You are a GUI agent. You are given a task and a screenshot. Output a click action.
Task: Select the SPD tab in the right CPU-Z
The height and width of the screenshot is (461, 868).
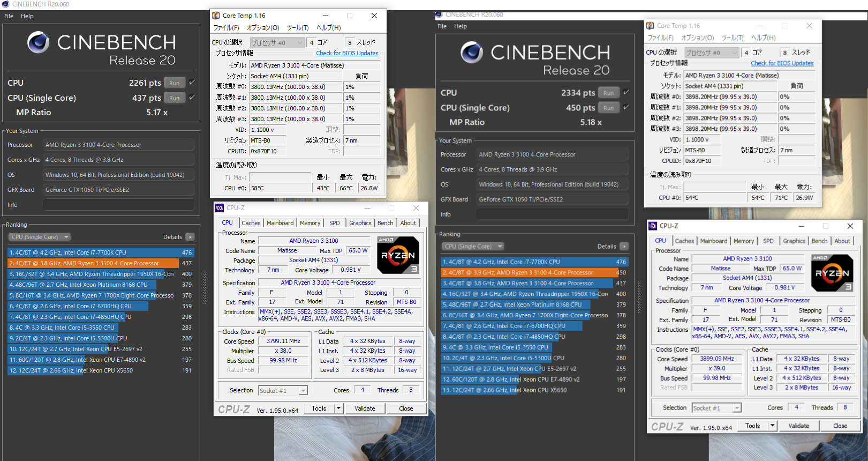768,241
